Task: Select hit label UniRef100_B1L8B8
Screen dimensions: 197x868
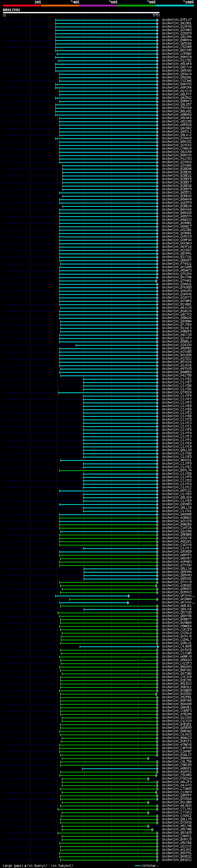Action: (x=177, y=802)
